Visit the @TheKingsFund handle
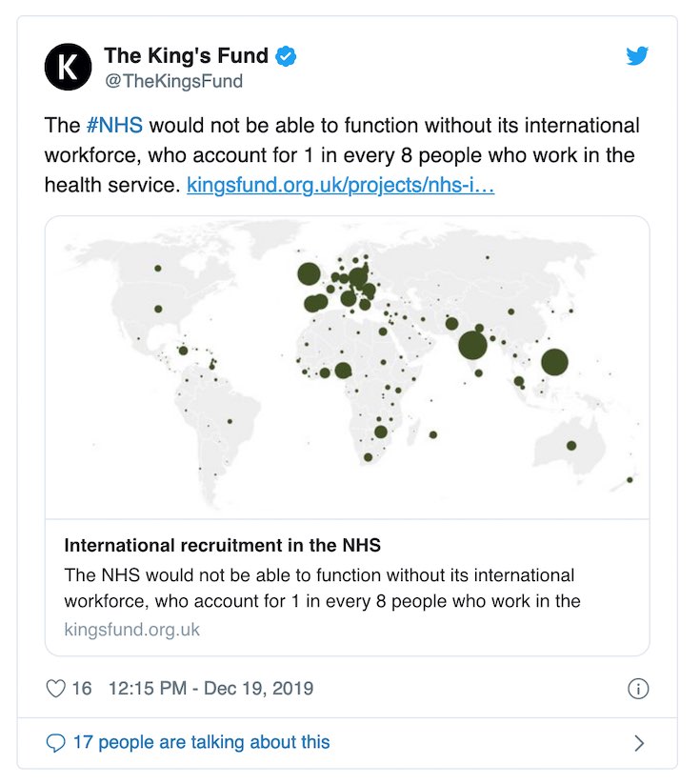 pos(173,81)
